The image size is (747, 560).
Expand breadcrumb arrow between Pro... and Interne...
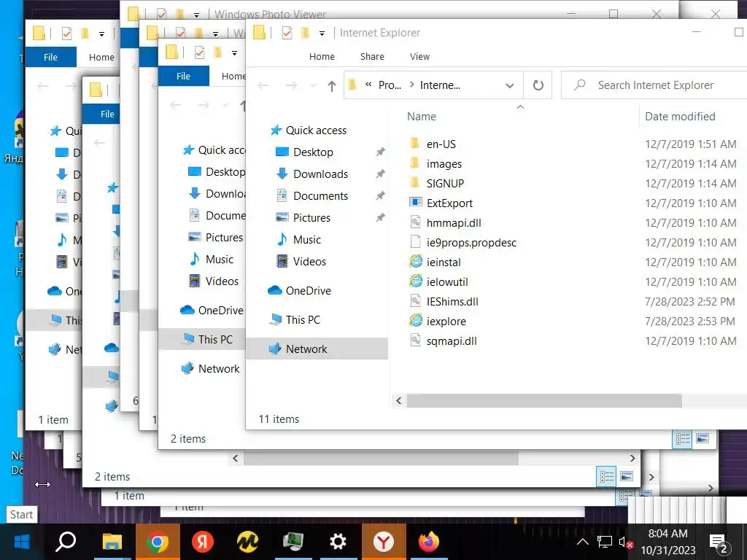(411, 85)
